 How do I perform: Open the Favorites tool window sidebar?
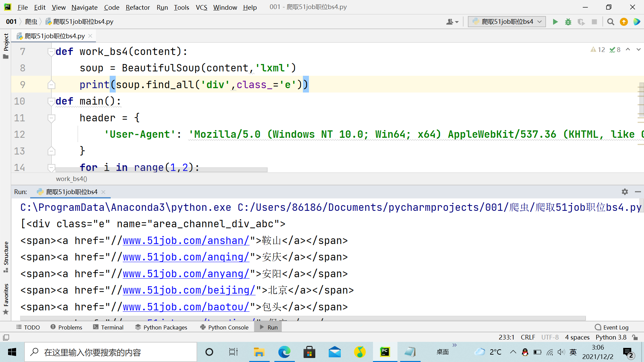point(6,299)
